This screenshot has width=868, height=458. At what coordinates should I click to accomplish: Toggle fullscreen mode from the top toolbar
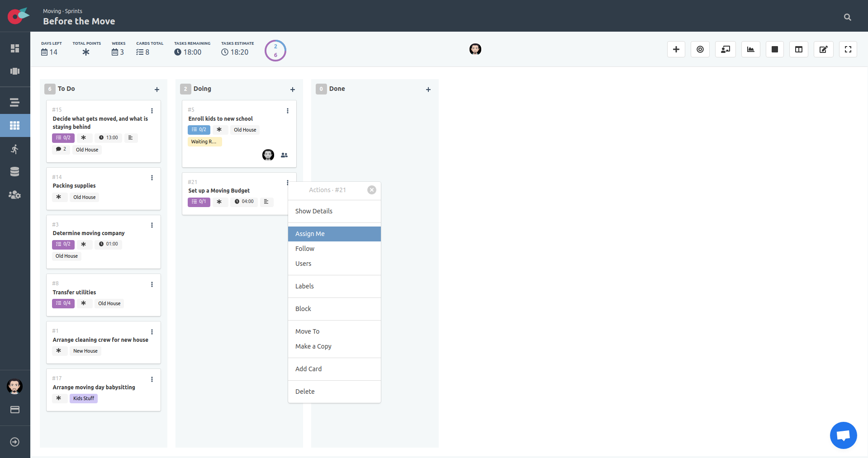[x=848, y=49]
